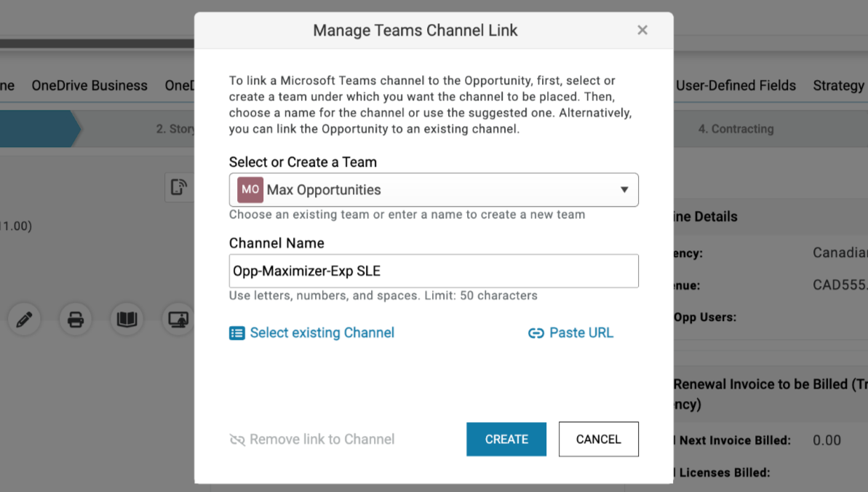This screenshot has width=868, height=492.
Task: Click the chain link icon beside Paste URL
Action: coord(535,333)
